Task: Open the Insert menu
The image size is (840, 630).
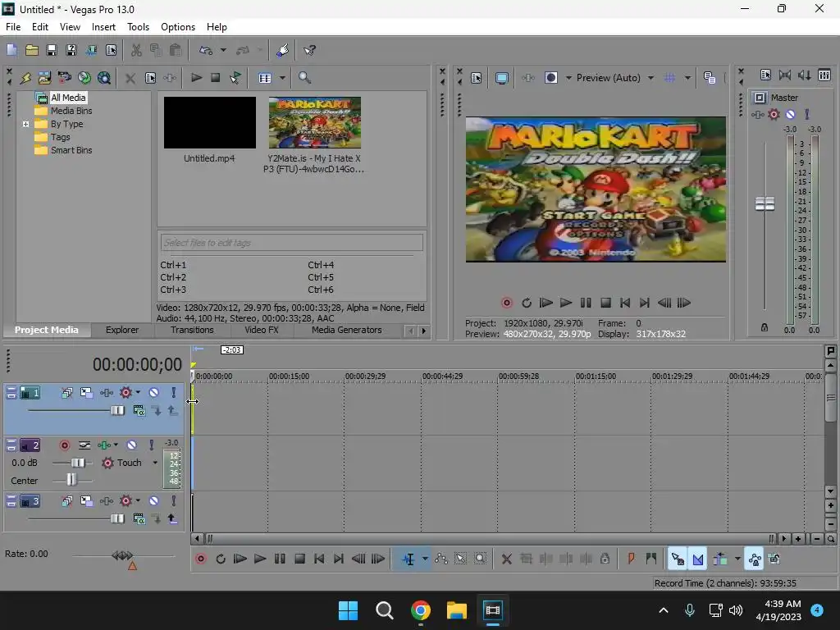Action: click(x=103, y=27)
